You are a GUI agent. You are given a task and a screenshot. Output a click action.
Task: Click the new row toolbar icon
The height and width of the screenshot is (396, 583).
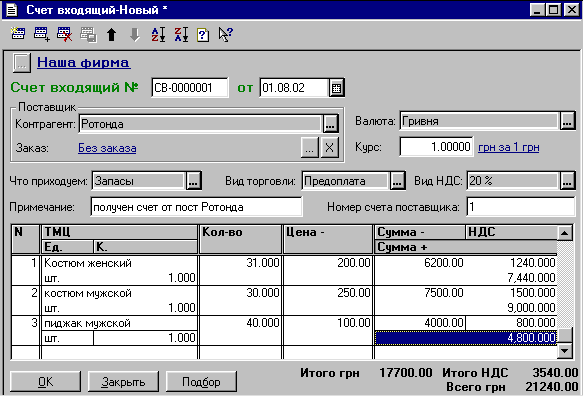click(x=17, y=34)
